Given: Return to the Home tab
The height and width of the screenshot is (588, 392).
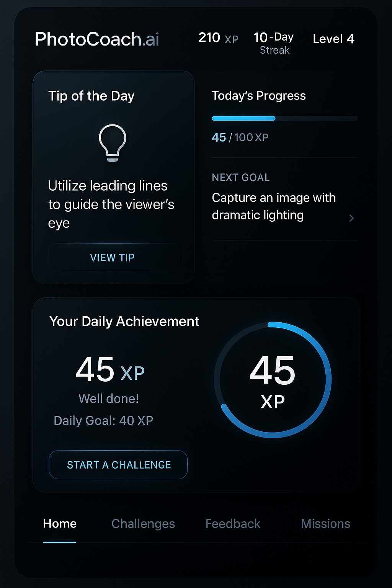Looking at the screenshot, I should pos(59,524).
